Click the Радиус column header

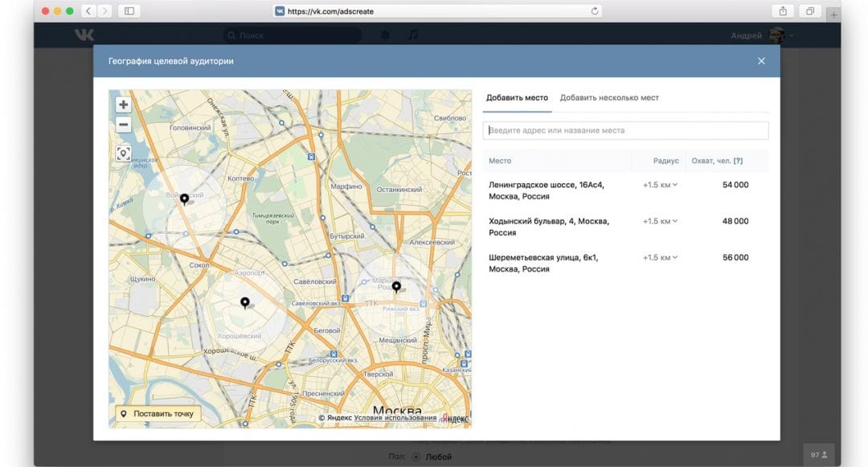coord(666,161)
